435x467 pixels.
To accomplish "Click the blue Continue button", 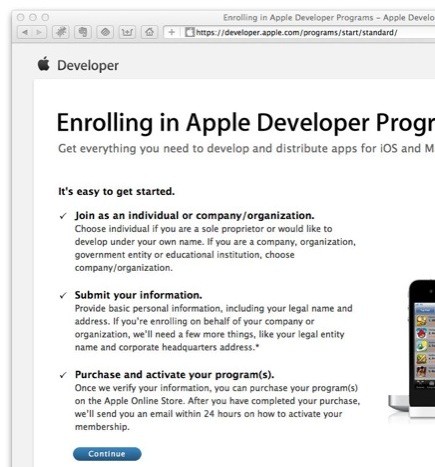I will (x=107, y=454).
